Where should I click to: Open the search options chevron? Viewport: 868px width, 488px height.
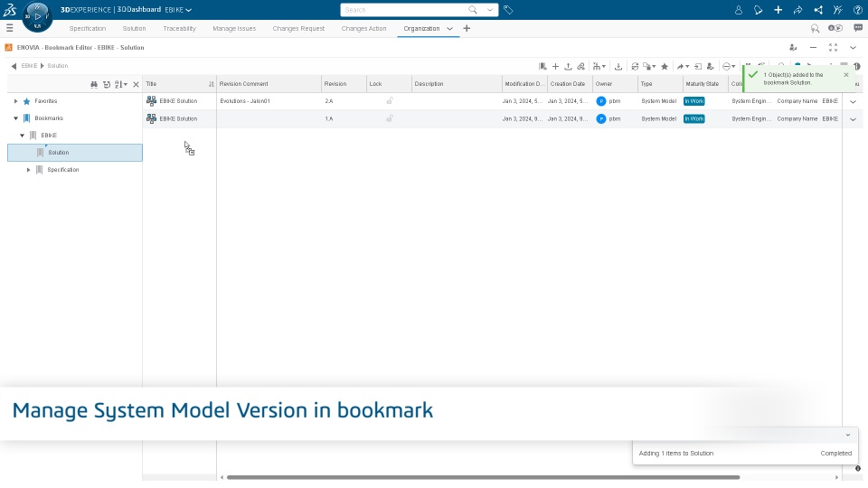click(489, 9)
